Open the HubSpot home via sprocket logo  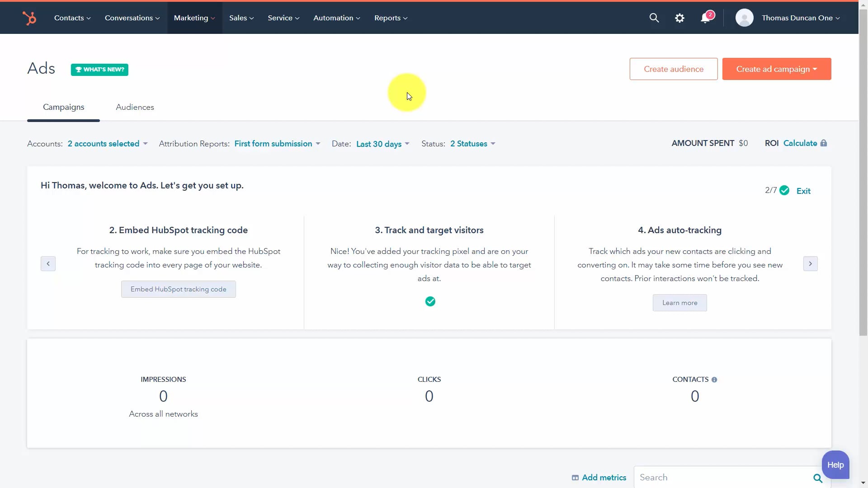tap(29, 18)
